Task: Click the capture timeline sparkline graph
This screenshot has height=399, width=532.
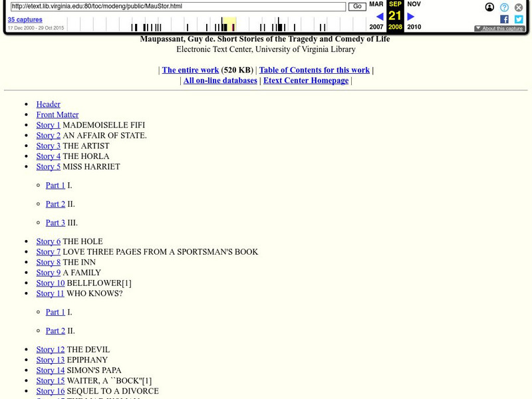Action: click(x=217, y=24)
